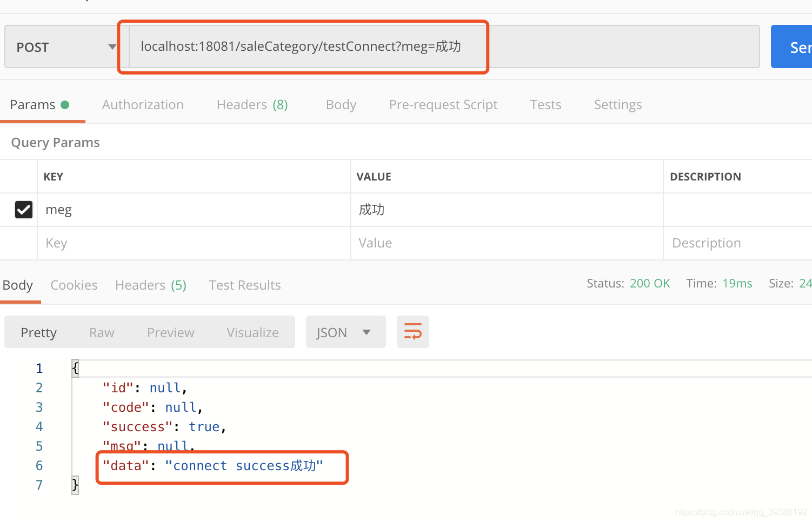Image resolution: width=812 pixels, height=522 pixels.
Task: Open the Pre-request Script tab
Action: tap(443, 105)
